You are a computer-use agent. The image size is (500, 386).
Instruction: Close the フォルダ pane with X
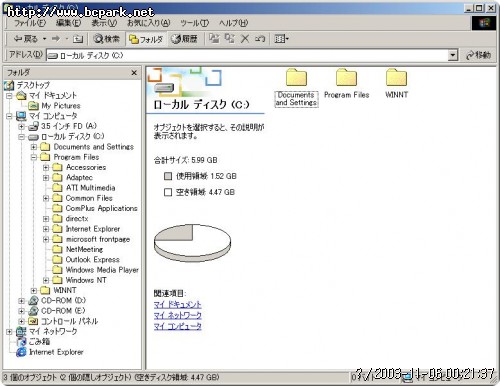pyautogui.click(x=134, y=72)
